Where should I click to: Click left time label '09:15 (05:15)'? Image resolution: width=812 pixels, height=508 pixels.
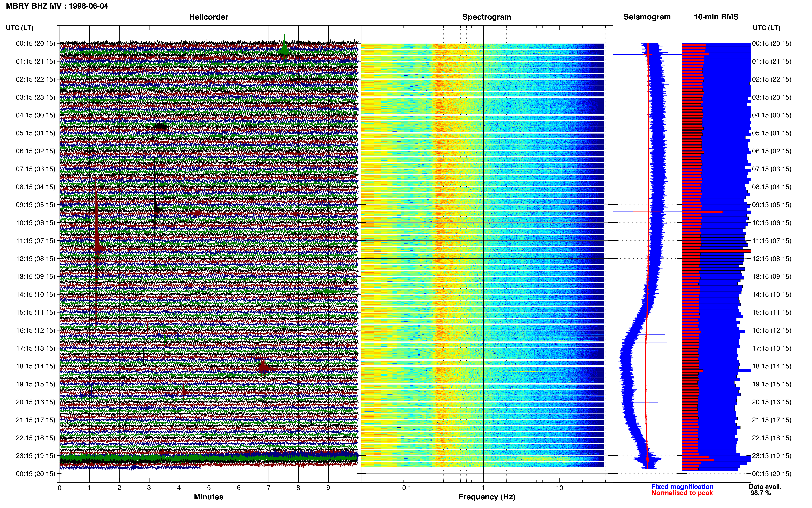coord(35,205)
